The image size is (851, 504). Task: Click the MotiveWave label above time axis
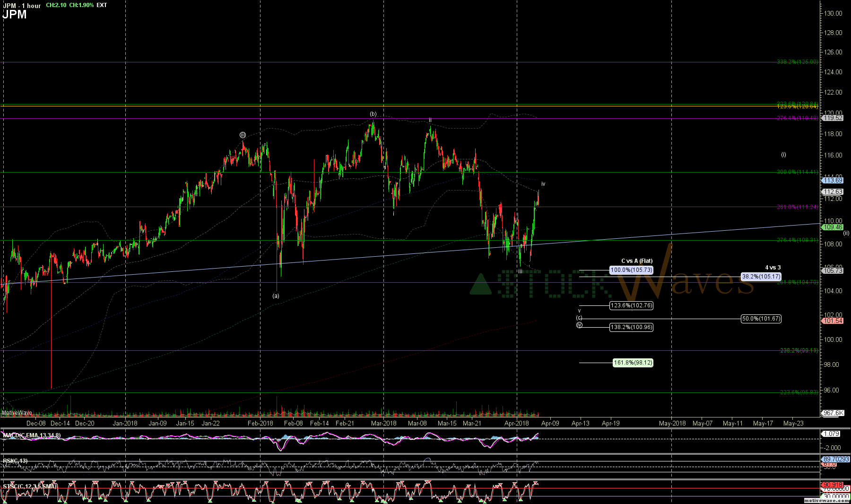(17, 413)
